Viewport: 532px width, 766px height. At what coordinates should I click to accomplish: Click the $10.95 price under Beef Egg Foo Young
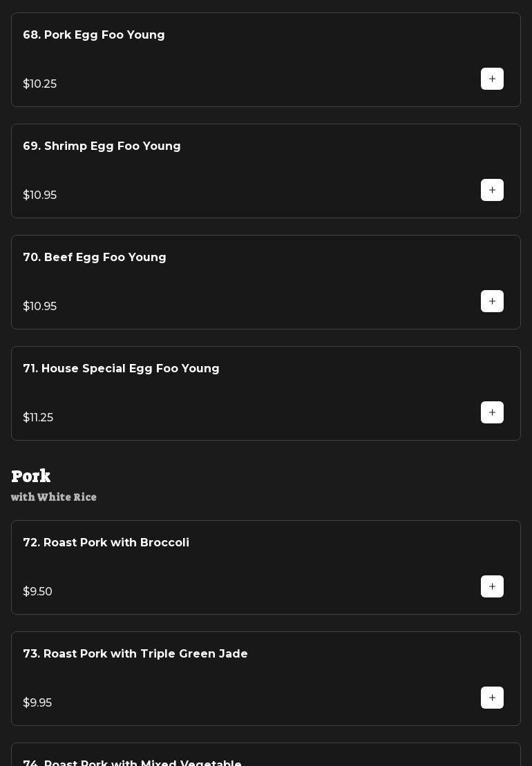click(40, 307)
